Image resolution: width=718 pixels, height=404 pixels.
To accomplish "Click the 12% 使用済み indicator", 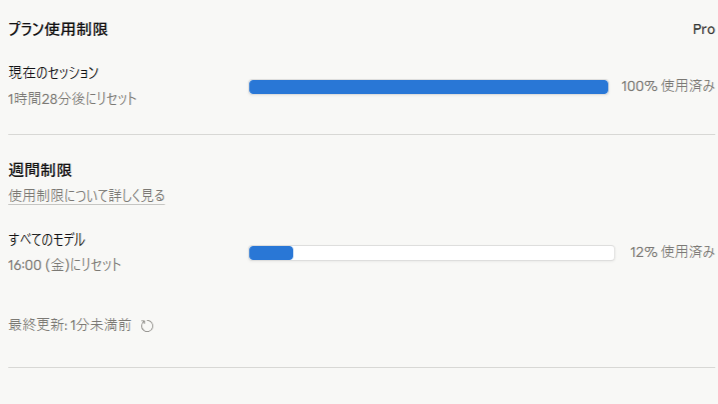I will [x=672, y=252].
